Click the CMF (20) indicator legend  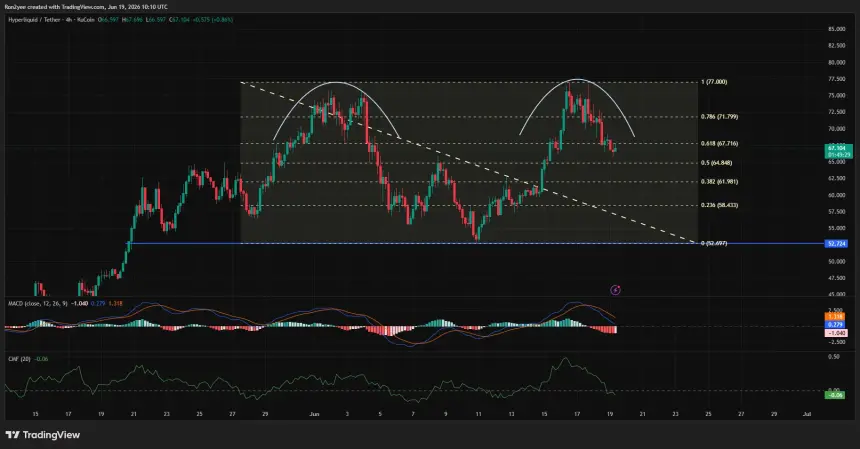point(19,359)
